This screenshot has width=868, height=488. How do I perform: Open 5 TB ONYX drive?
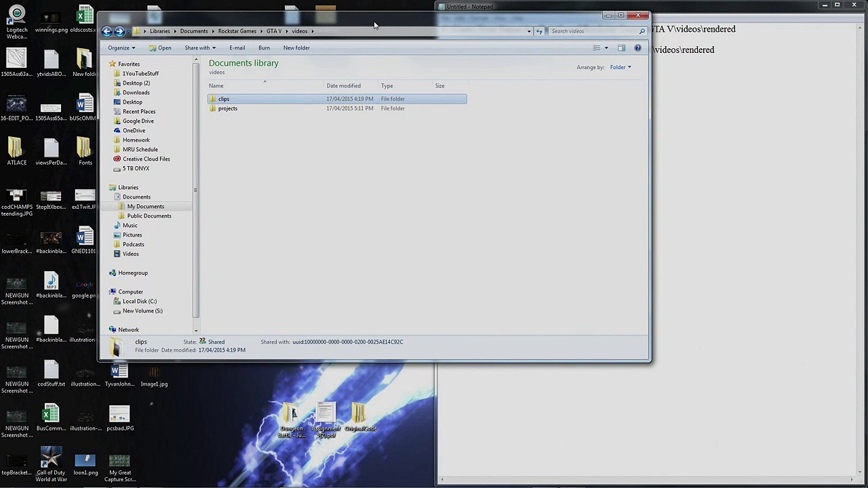(136, 168)
